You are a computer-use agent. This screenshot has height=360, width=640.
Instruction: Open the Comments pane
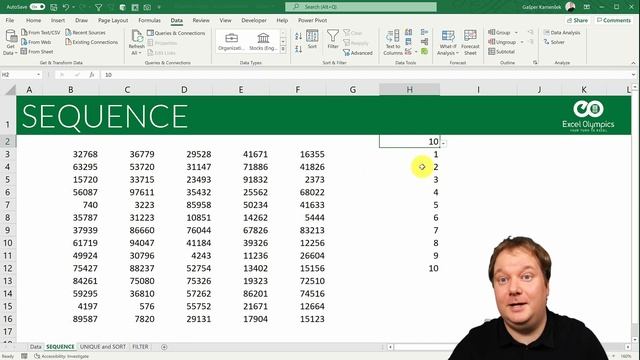614,20
